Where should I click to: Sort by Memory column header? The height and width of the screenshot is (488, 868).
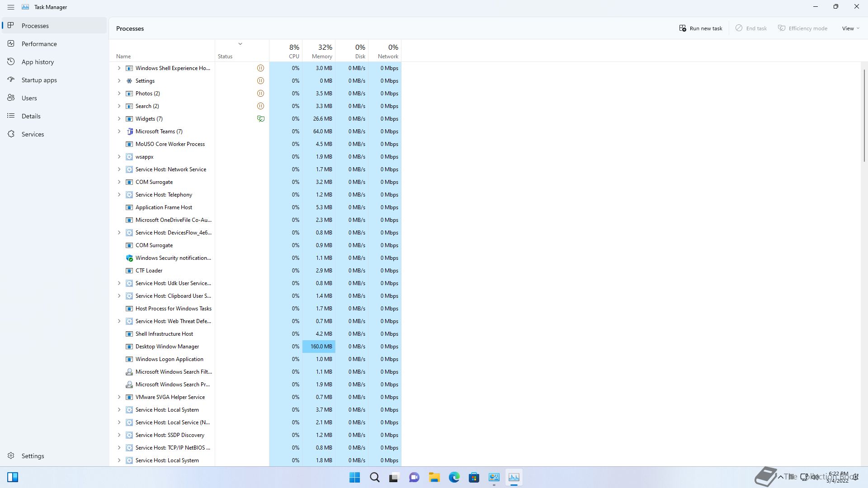[x=319, y=51]
